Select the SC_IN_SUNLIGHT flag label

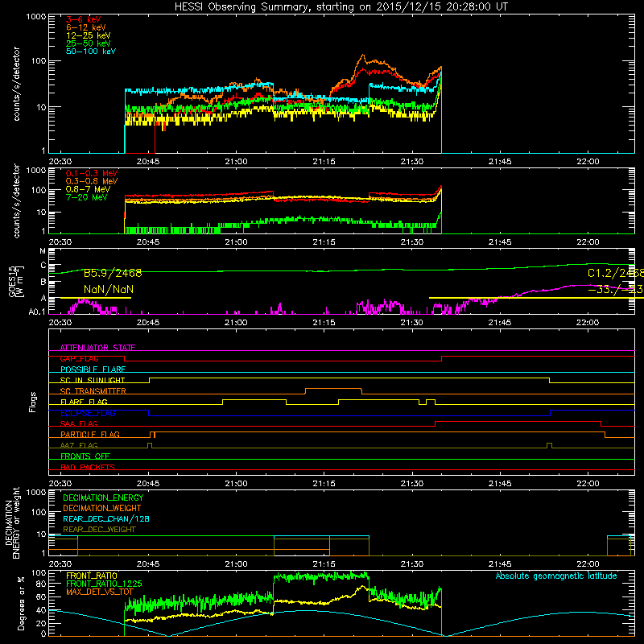coord(93,380)
